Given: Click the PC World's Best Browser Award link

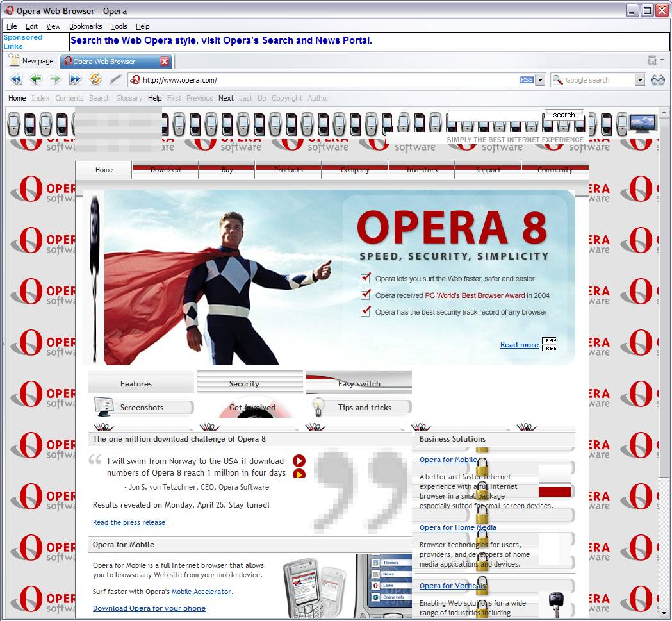Looking at the screenshot, I should point(475,295).
